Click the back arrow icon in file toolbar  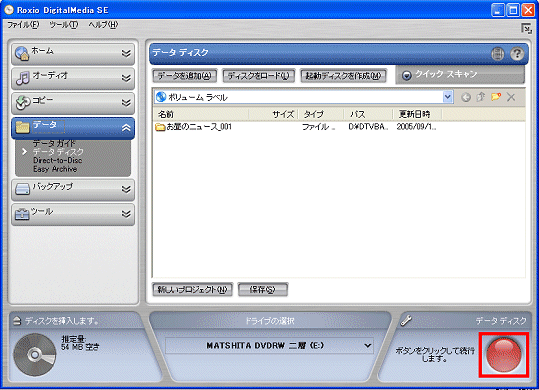tap(466, 98)
